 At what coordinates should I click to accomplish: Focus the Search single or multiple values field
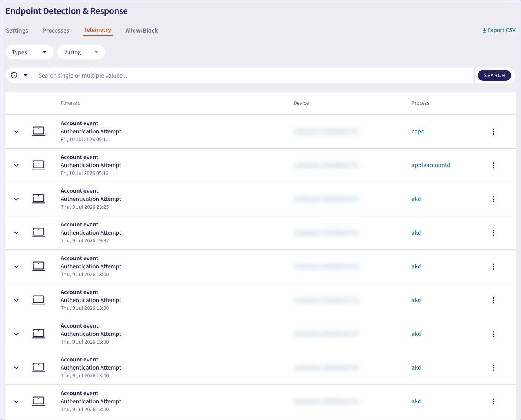pos(255,75)
